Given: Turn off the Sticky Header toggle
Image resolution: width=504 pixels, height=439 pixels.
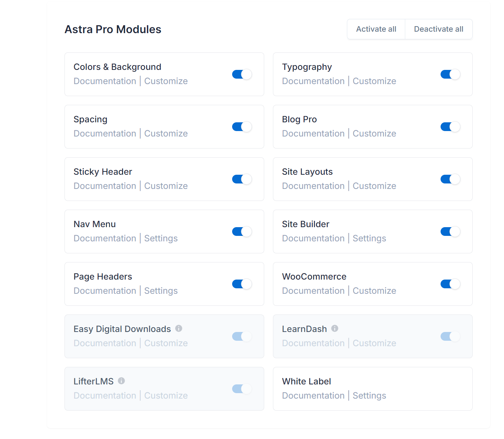Looking at the screenshot, I should (242, 179).
